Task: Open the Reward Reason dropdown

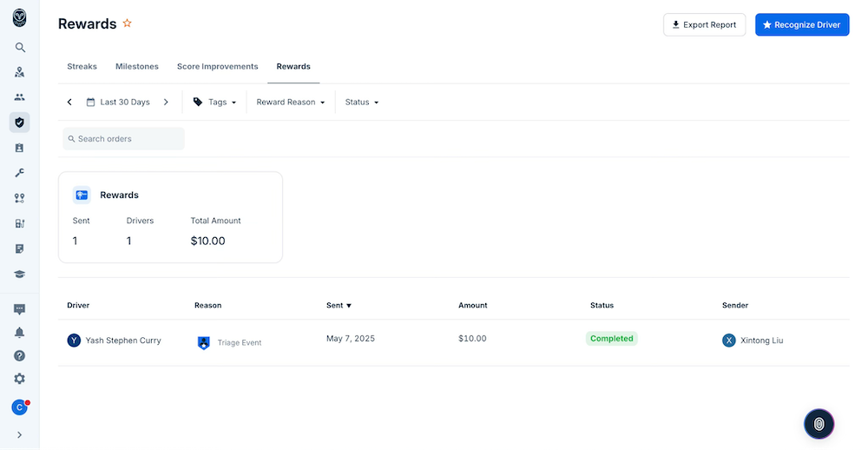Action: 291,102
